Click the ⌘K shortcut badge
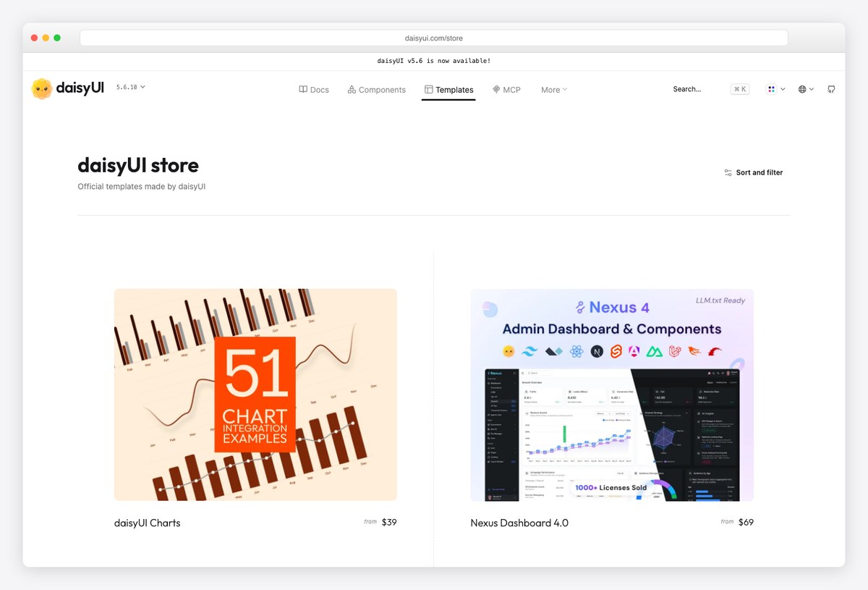This screenshot has height=590, width=868. tap(740, 89)
